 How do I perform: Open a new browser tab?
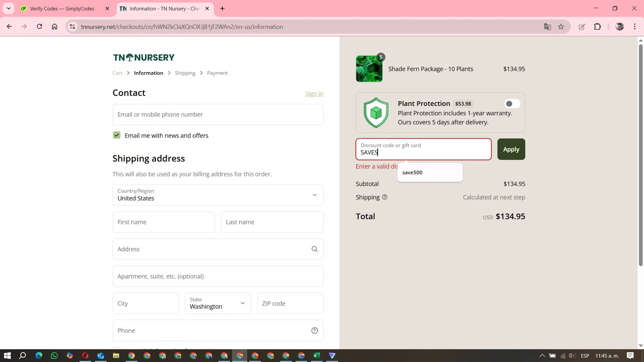coord(222,9)
